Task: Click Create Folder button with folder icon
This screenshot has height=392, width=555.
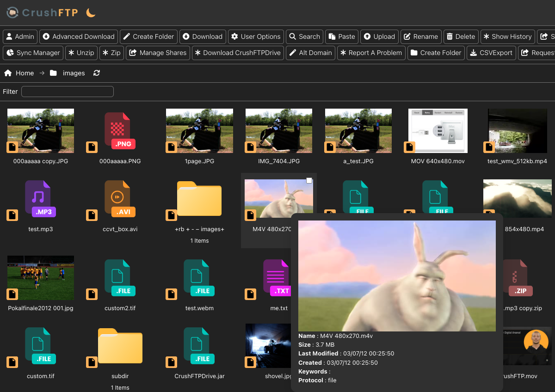Action: click(x=436, y=53)
